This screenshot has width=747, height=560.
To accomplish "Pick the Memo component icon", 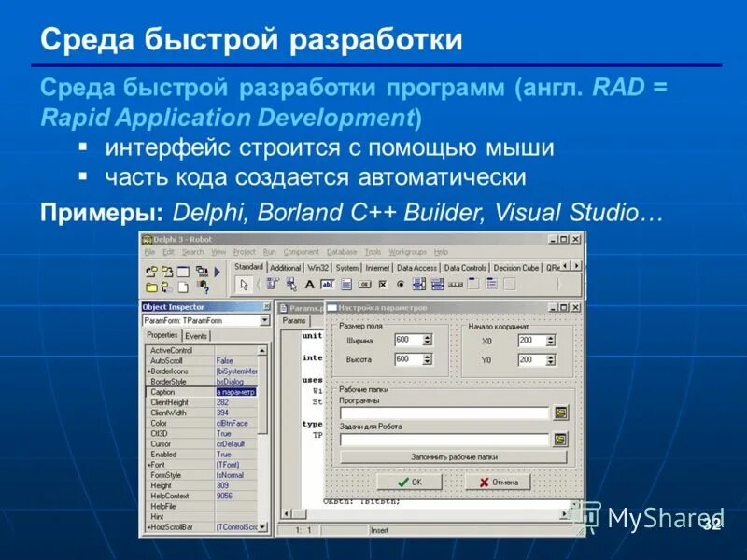I will tap(346, 285).
